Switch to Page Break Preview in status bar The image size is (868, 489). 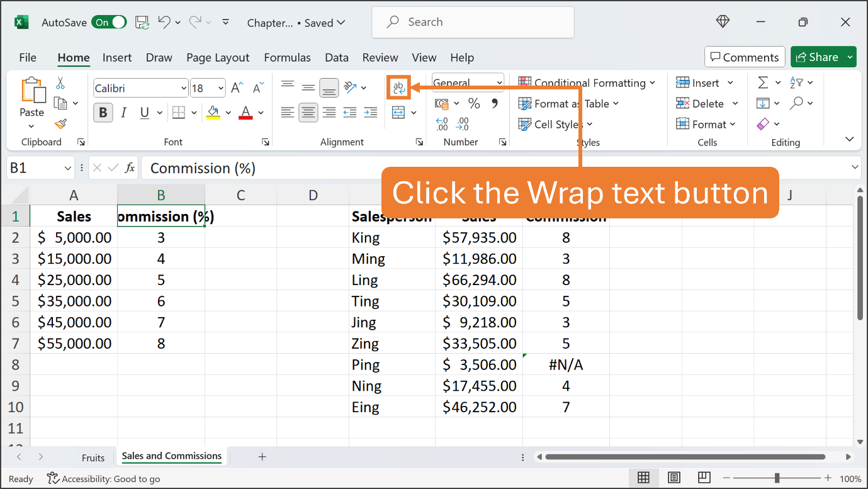tap(704, 477)
